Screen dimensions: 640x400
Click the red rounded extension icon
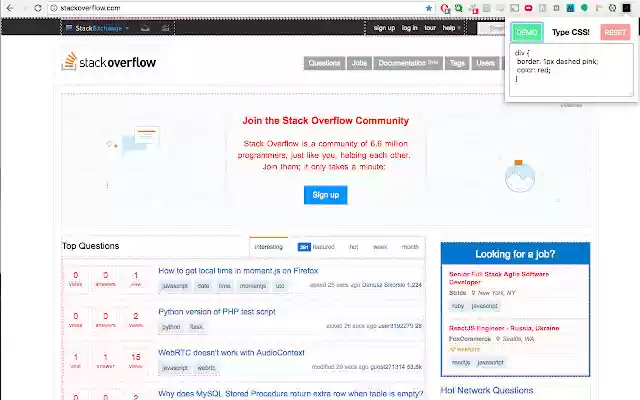pyautogui.click(x=529, y=8)
